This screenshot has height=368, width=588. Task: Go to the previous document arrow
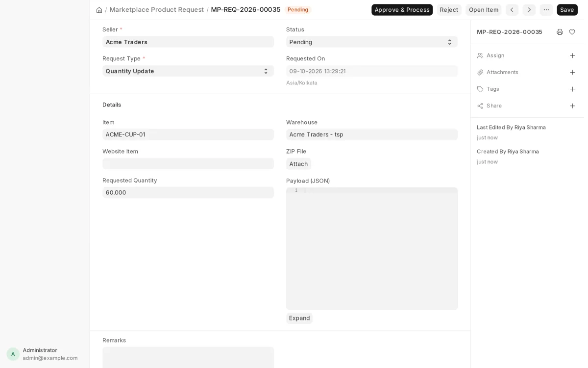(x=512, y=10)
